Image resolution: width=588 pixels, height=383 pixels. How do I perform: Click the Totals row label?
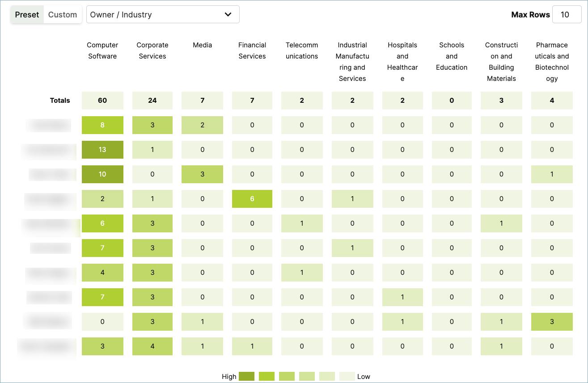tap(60, 101)
